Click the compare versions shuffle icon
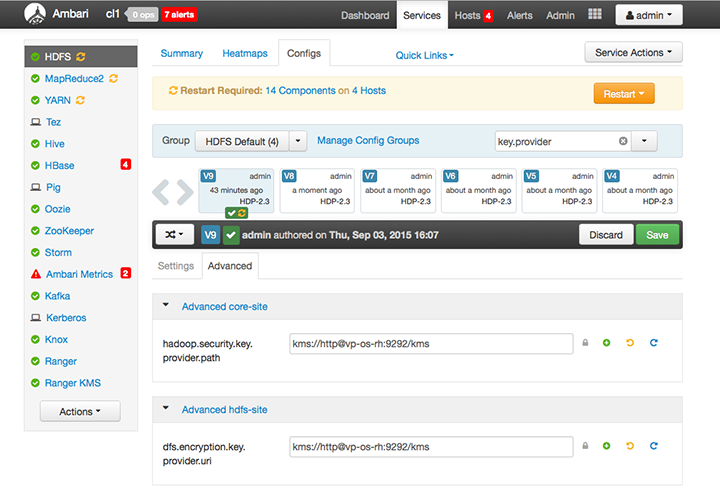This screenshot has height=498, width=720. [174, 235]
